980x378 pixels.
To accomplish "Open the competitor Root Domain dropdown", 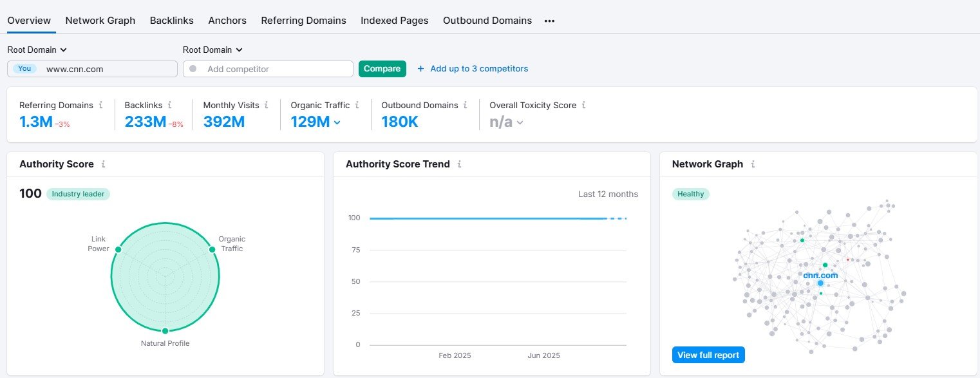I will coord(212,50).
